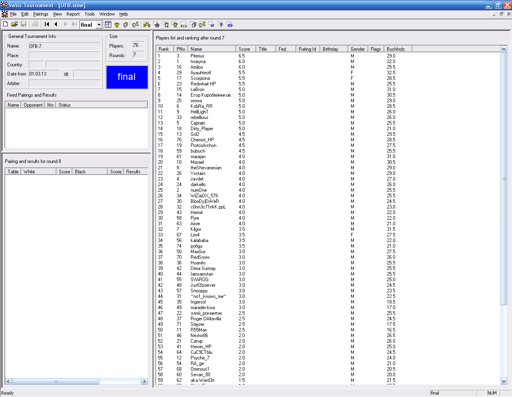Image resolution: width=512 pixels, height=397 pixels.
Task: Select player row theShevanesian
Action: pyautogui.click(x=328, y=168)
